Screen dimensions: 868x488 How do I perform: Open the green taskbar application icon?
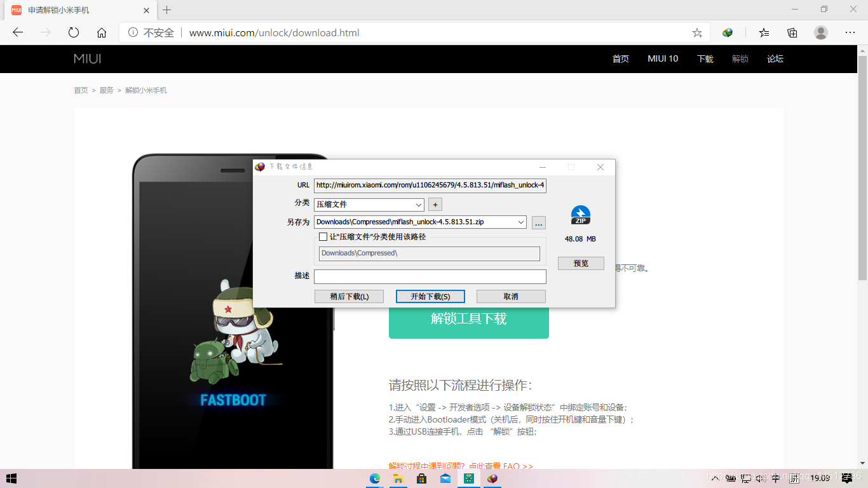click(469, 478)
